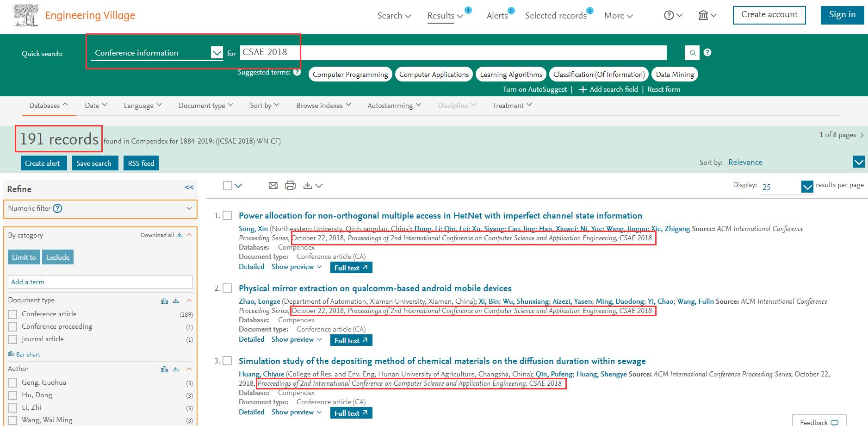Click the email results envelope icon

(x=273, y=186)
